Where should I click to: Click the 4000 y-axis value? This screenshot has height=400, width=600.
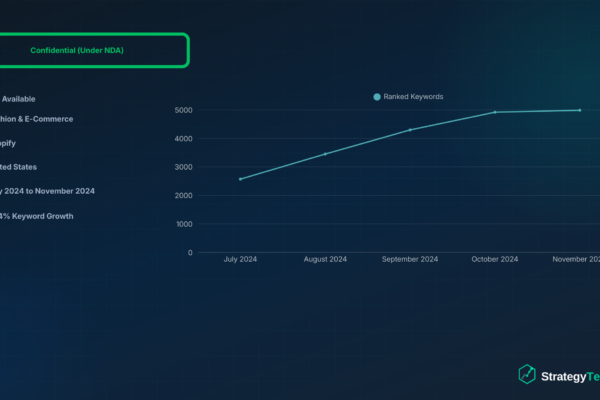click(x=184, y=139)
